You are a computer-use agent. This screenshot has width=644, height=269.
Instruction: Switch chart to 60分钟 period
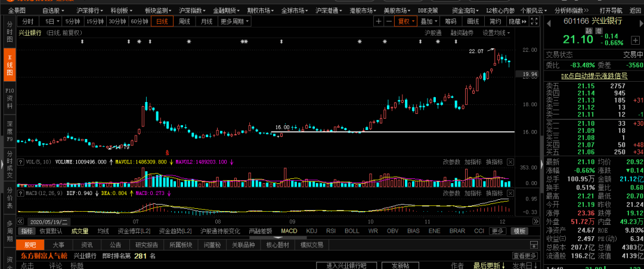(139, 21)
